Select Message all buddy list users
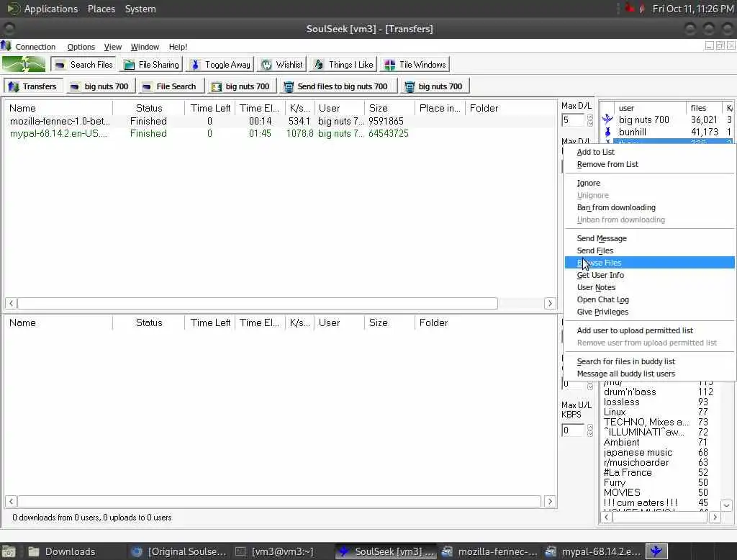The width and height of the screenshot is (737, 560). (x=650, y=374)
